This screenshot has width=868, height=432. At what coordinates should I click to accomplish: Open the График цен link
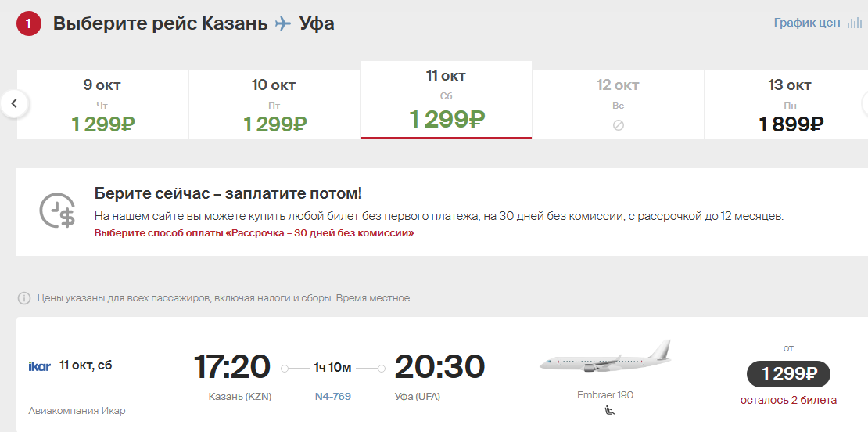[x=806, y=23]
